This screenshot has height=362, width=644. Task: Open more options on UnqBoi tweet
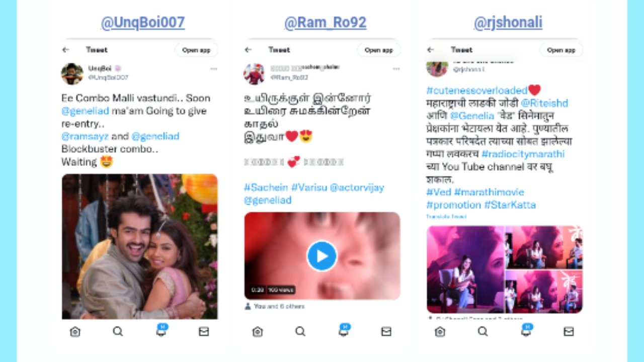213,69
